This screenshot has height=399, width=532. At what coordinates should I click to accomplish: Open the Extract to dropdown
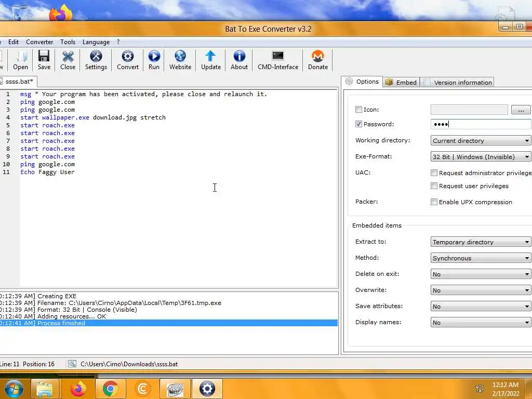tap(481, 242)
